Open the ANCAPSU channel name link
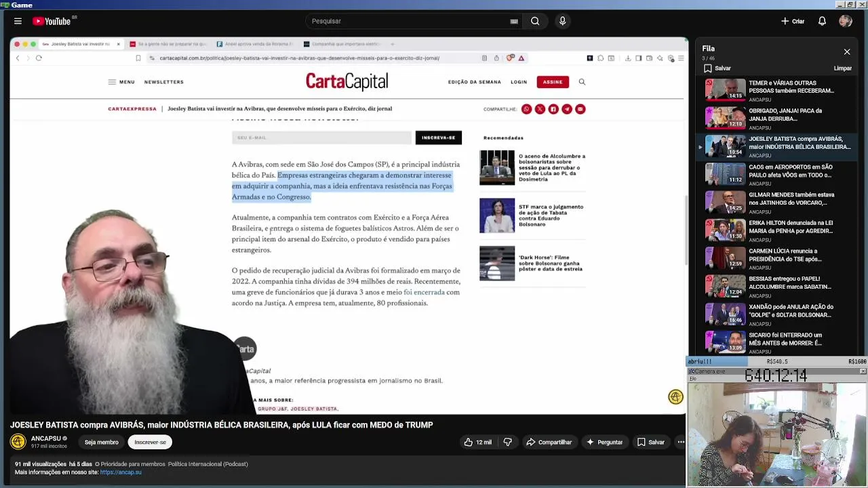868x488 pixels. [x=46, y=439]
